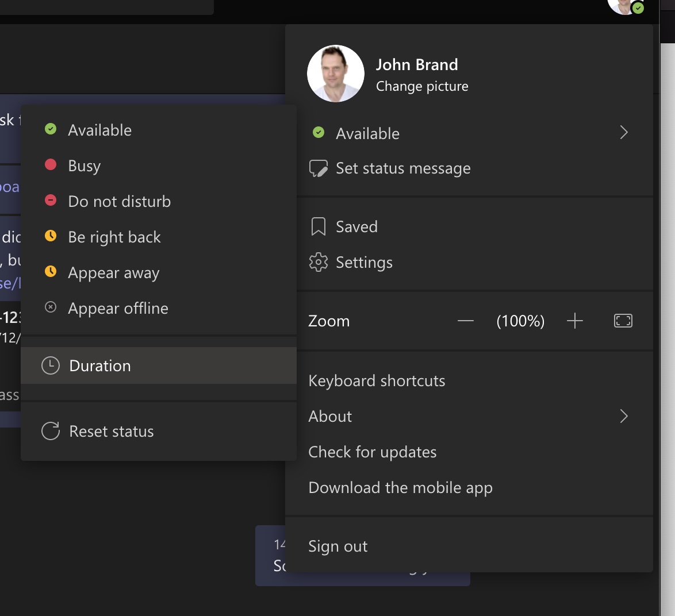Click Set status message
The width and height of the screenshot is (675, 616).
click(469, 168)
